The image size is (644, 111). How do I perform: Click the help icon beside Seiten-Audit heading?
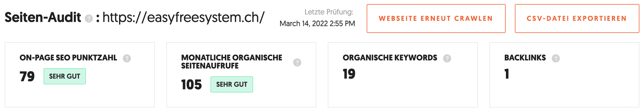tap(89, 19)
